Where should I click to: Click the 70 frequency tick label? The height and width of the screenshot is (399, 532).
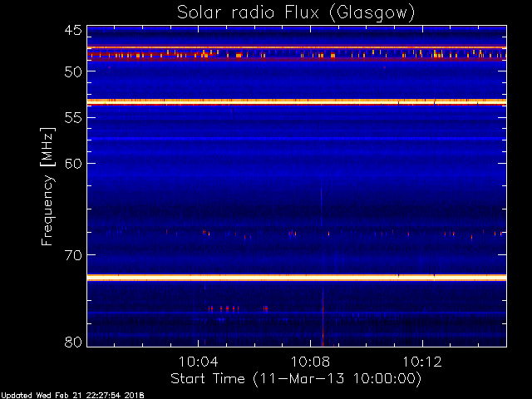(73, 255)
